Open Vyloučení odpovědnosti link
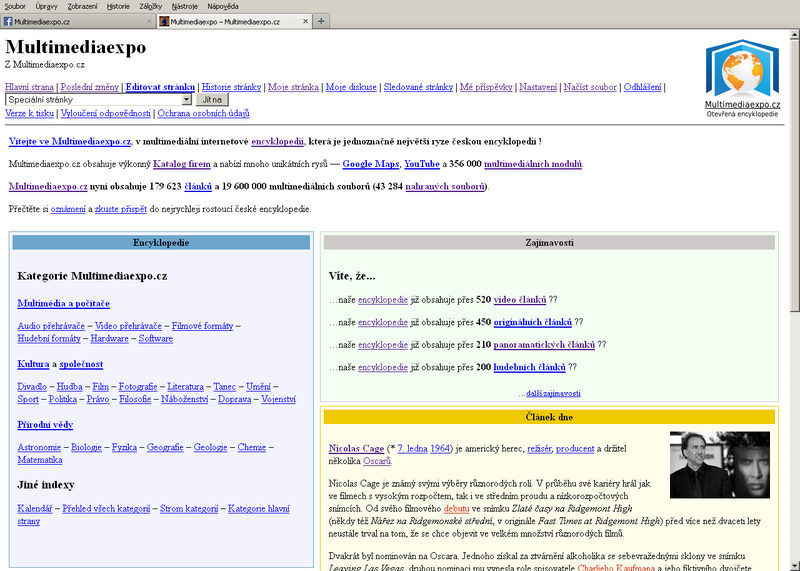 point(106,113)
